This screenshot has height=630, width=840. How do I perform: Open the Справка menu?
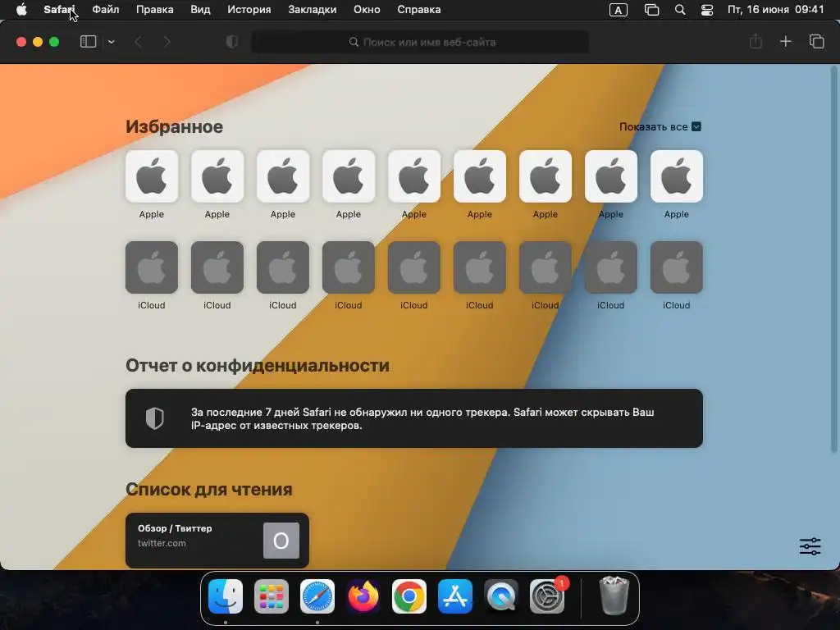click(419, 10)
